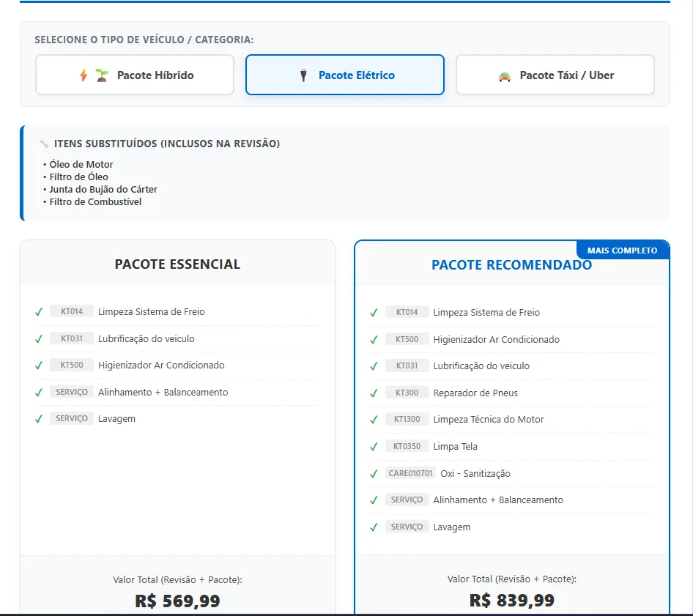This screenshot has height=616, width=693.
Task: Click the R$ 839,99 total price
Action: coord(512,600)
